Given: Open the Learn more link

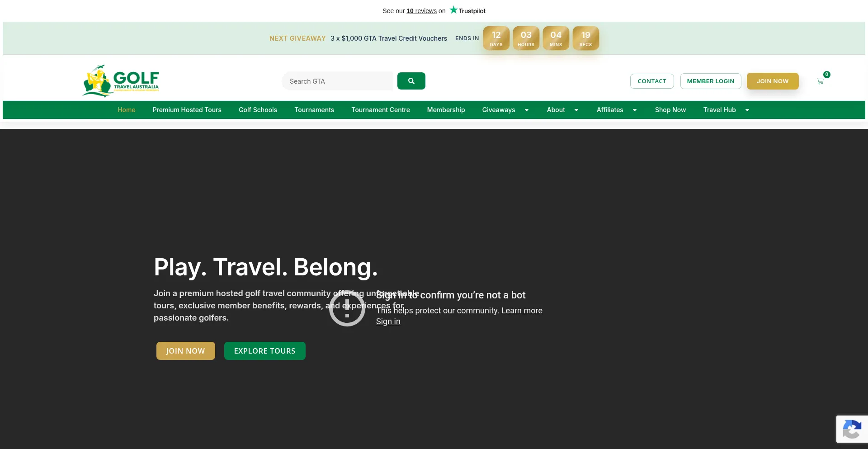Looking at the screenshot, I should pos(522,311).
